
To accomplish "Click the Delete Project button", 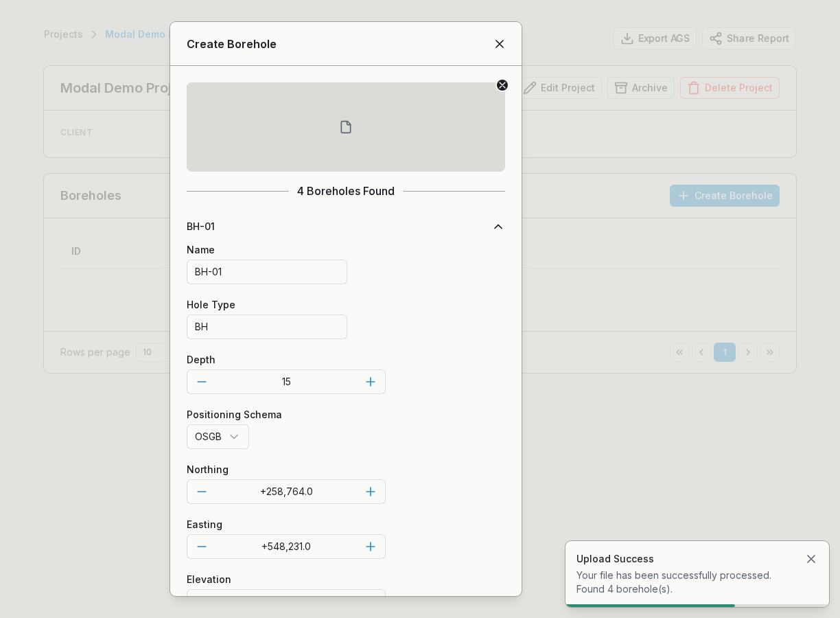I will tap(730, 88).
